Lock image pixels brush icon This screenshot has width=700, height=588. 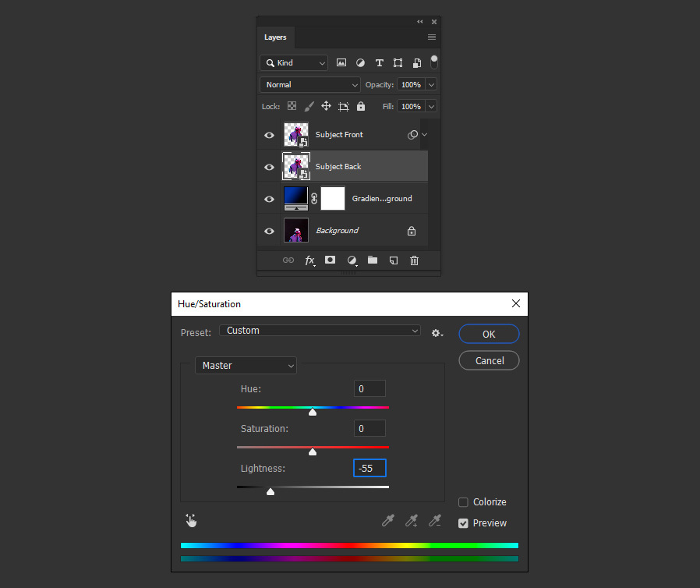coord(309,106)
